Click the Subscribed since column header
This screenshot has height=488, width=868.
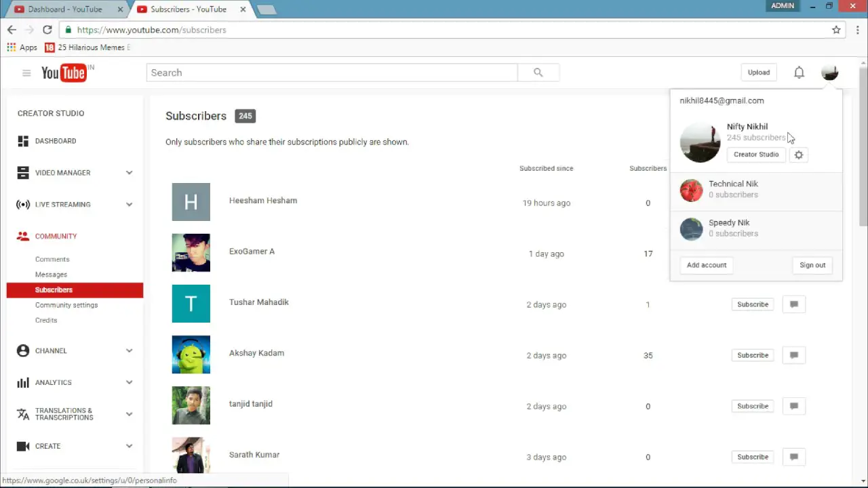pyautogui.click(x=546, y=168)
